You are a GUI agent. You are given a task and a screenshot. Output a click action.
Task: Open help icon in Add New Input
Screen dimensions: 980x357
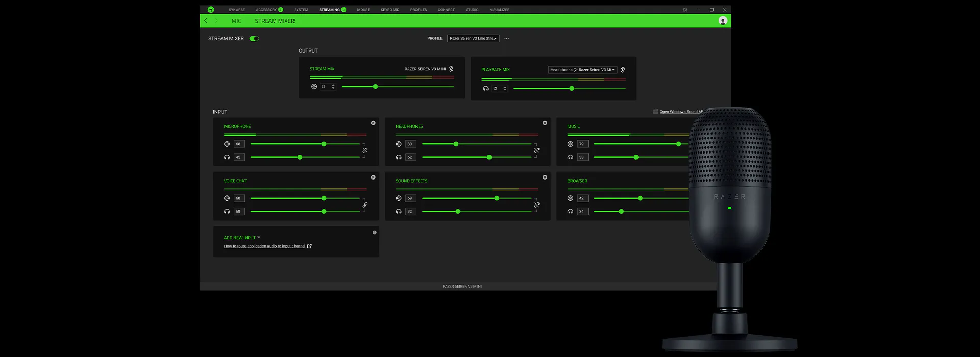point(374,232)
